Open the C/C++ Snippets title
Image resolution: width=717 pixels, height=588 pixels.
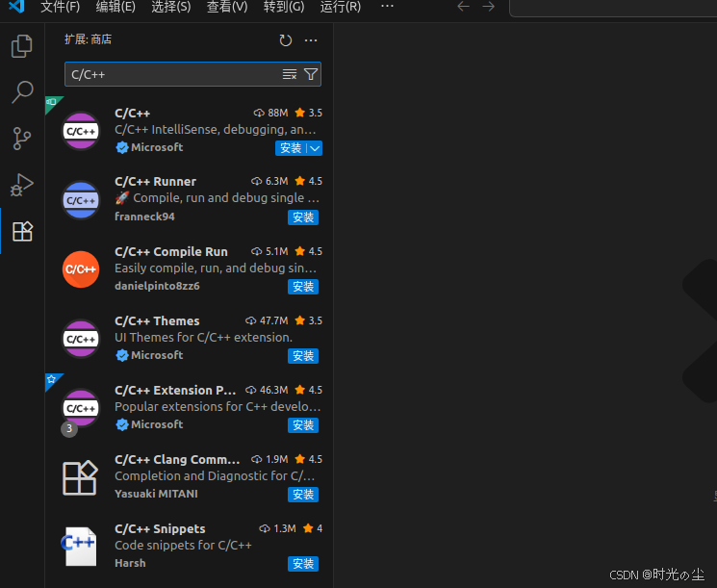[x=160, y=529]
